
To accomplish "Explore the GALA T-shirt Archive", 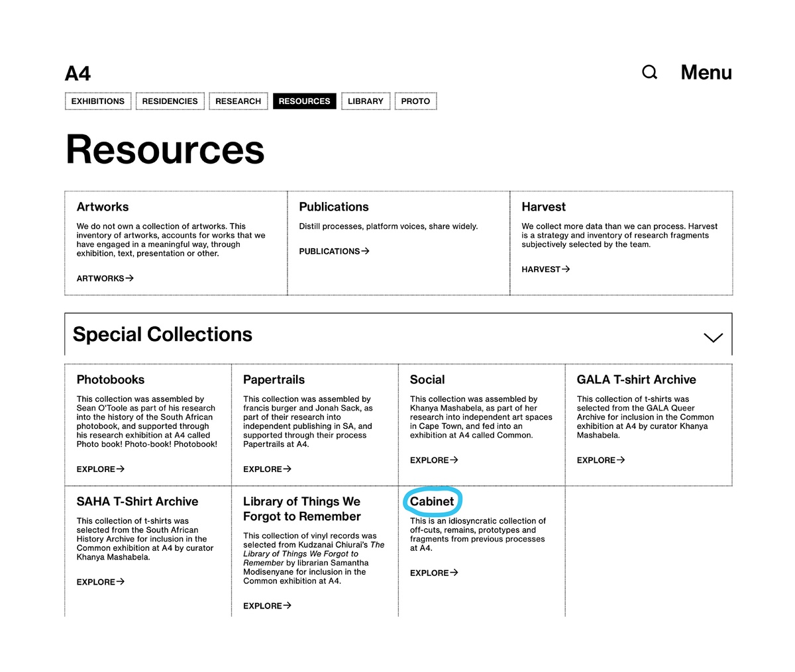I will tap(601, 460).
